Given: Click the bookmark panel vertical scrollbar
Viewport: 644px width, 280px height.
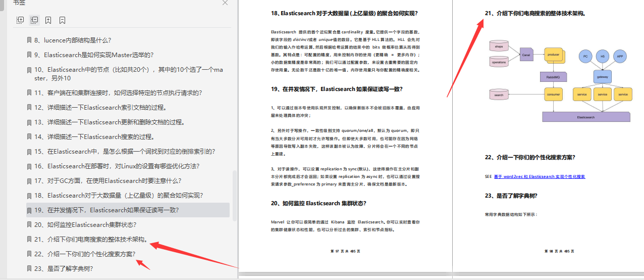Looking at the screenshot, I should 234,195.
